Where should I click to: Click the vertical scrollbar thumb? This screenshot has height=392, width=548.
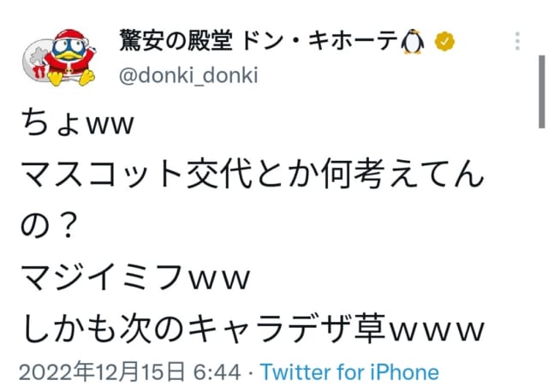(x=542, y=92)
